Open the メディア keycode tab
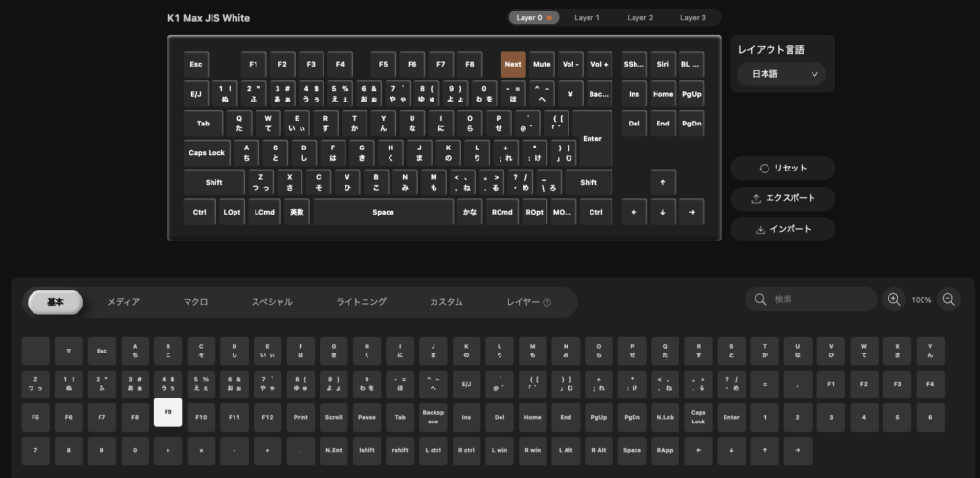This screenshot has height=478, width=980. pyautogui.click(x=123, y=302)
